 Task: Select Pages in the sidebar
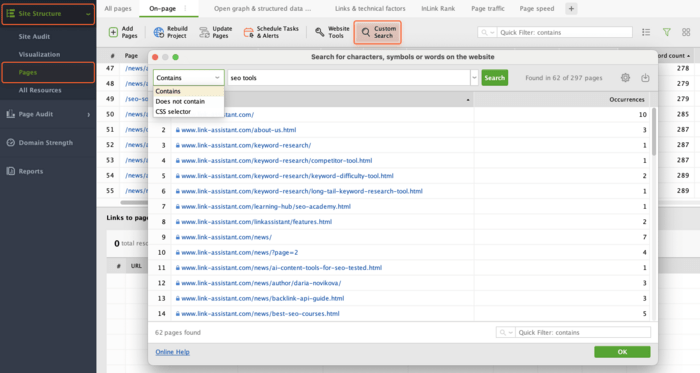tap(48, 72)
